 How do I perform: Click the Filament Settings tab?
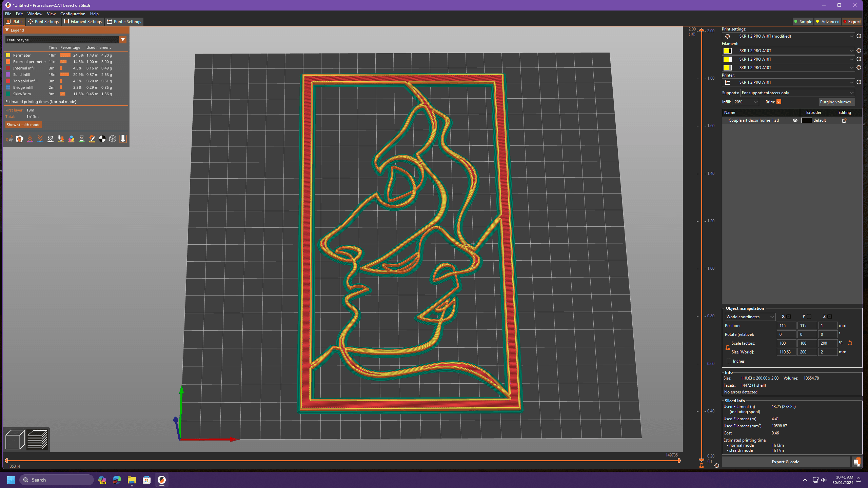[x=83, y=21]
